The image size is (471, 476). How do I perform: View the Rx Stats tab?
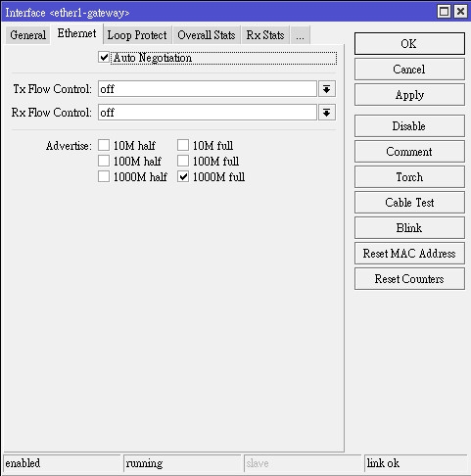(x=265, y=35)
